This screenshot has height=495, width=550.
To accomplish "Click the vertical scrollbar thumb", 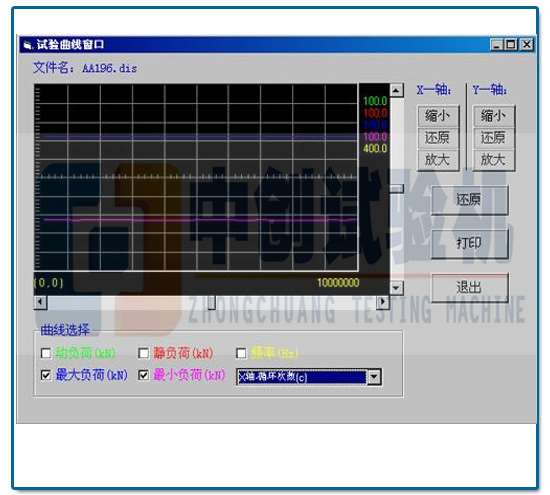I will click(397, 189).
